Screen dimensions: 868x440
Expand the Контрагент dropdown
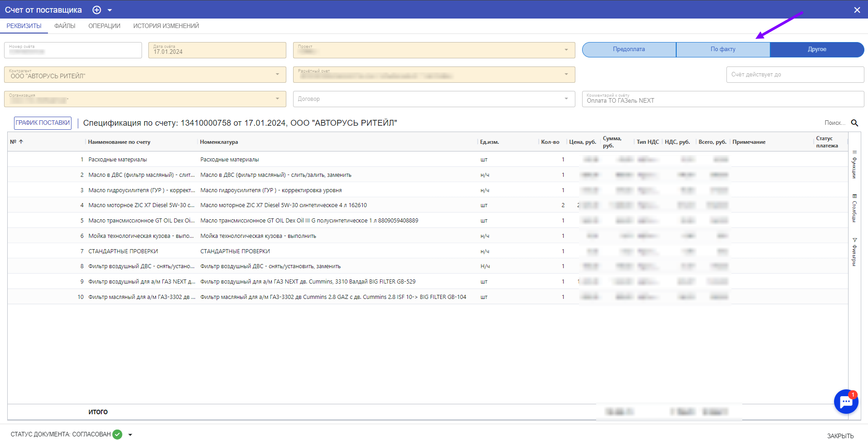tap(277, 74)
